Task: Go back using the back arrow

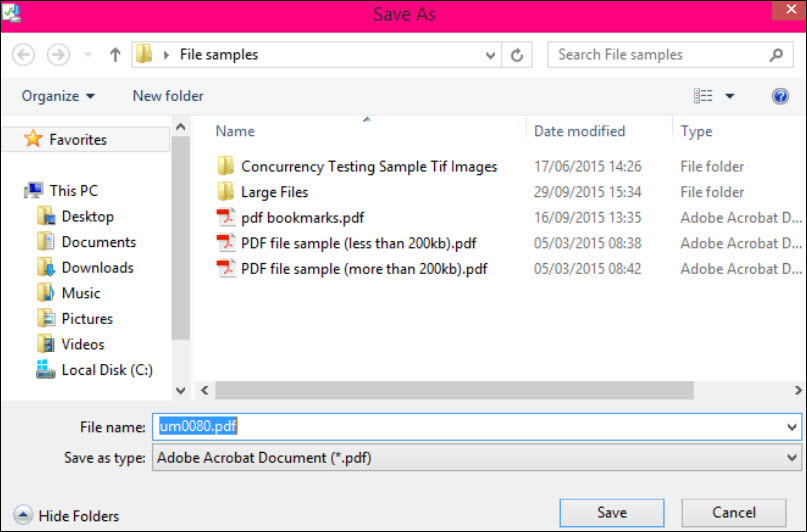Action: tap(23, 55)
